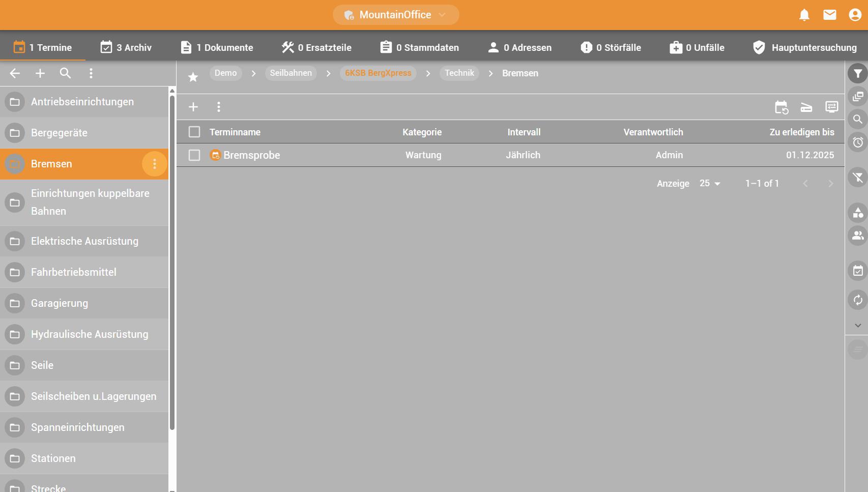Screen dimensions: 868x492
Task: Click the sidebar vertical scrollbar
Action: [172, 262]
